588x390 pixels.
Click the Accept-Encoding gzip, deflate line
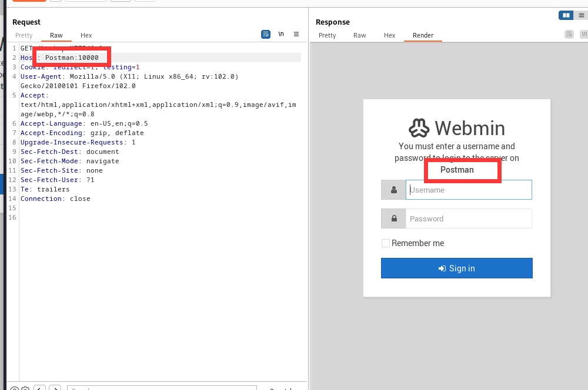click(82, 133)
